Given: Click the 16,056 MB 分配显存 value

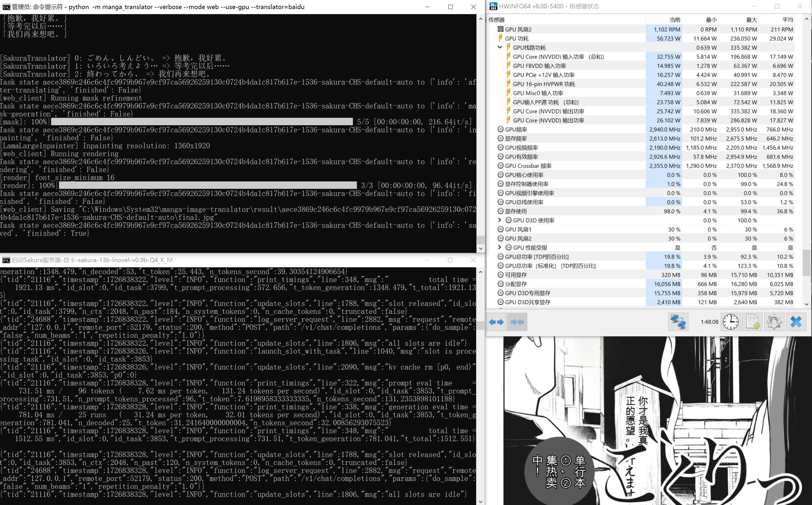Looking at the screenshot, I should 667,284.
